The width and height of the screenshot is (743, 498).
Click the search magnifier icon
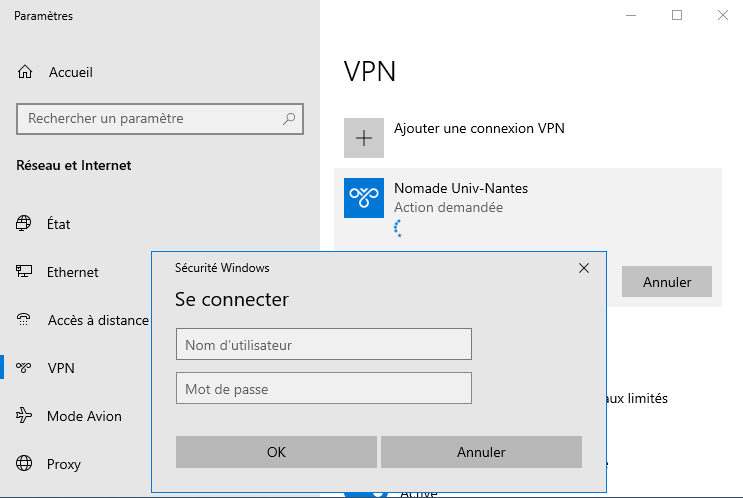289,118
